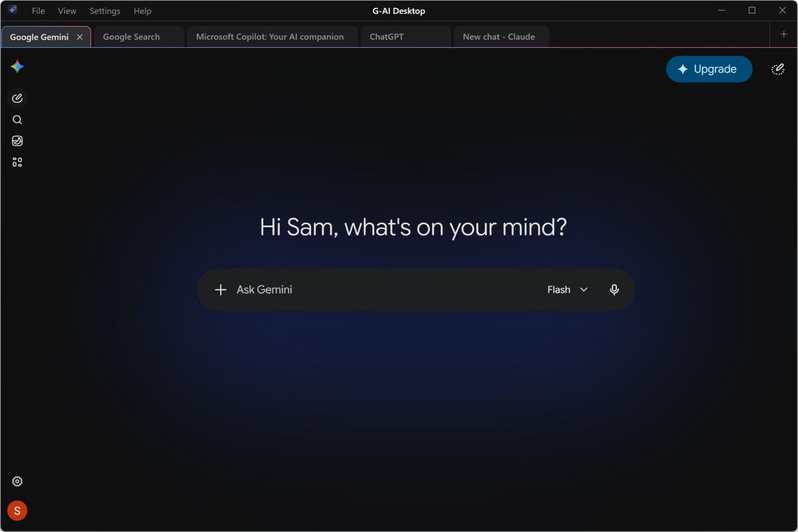Screen dimensions: 798x532
Task: Open the Gems grid icon in sidebar
Action: pyautogui.click(x=17, y=162)
